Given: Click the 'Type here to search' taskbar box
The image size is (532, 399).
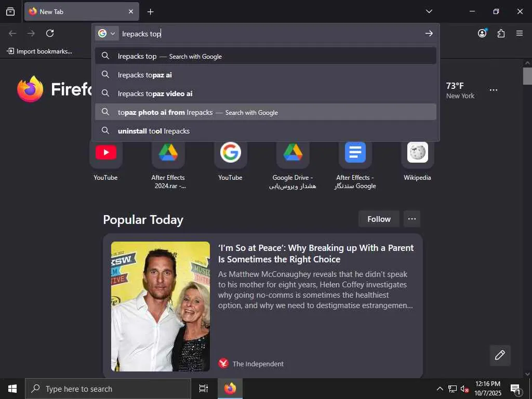Looking at the screenshot, I should [108, 389].
